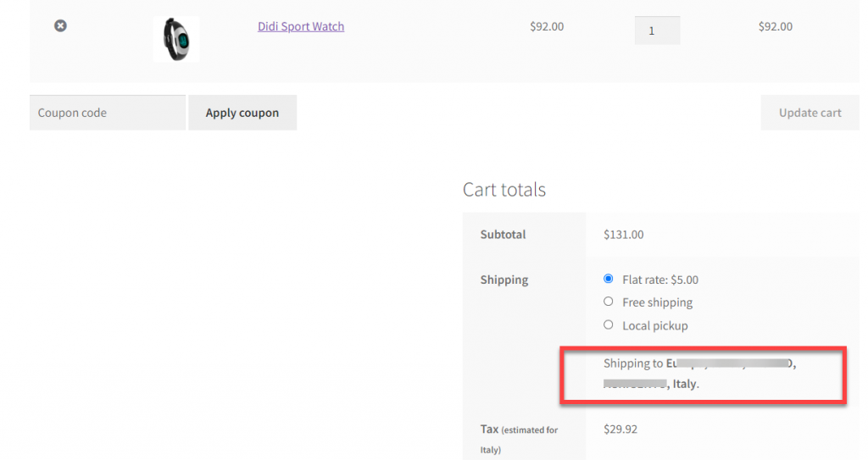Screen dimensions: 868x460
Task: Click the watch unit price in Price column
Action: (547, 26)
